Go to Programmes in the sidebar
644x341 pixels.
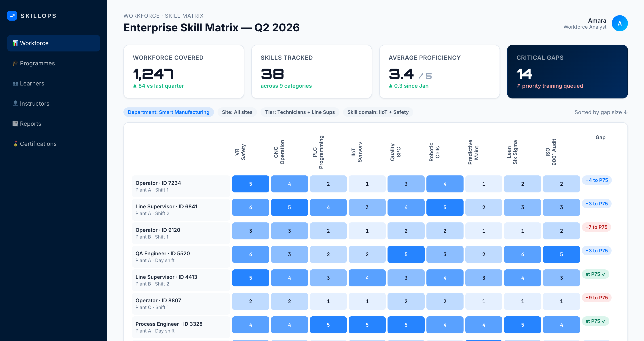pyautogui.click(x=53, y=63)
